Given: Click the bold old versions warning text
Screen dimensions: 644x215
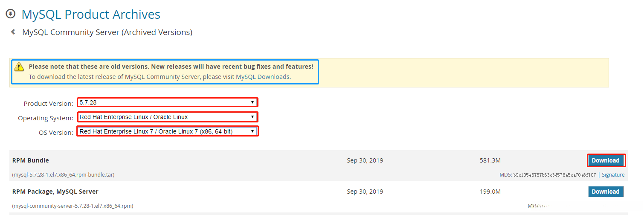Looking at the screenshot, I should 171,67.
